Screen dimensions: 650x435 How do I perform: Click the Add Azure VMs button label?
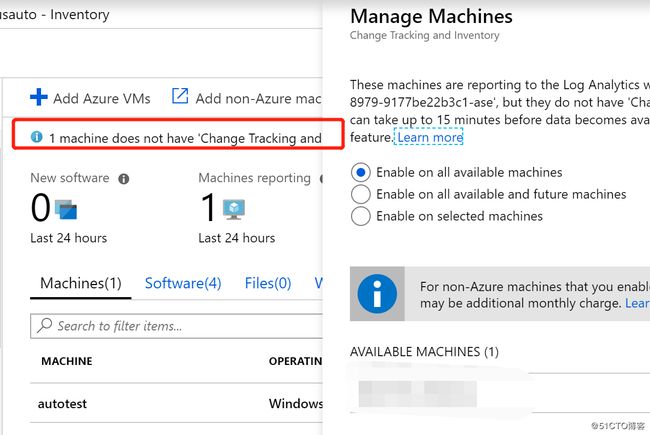(102, 98)
